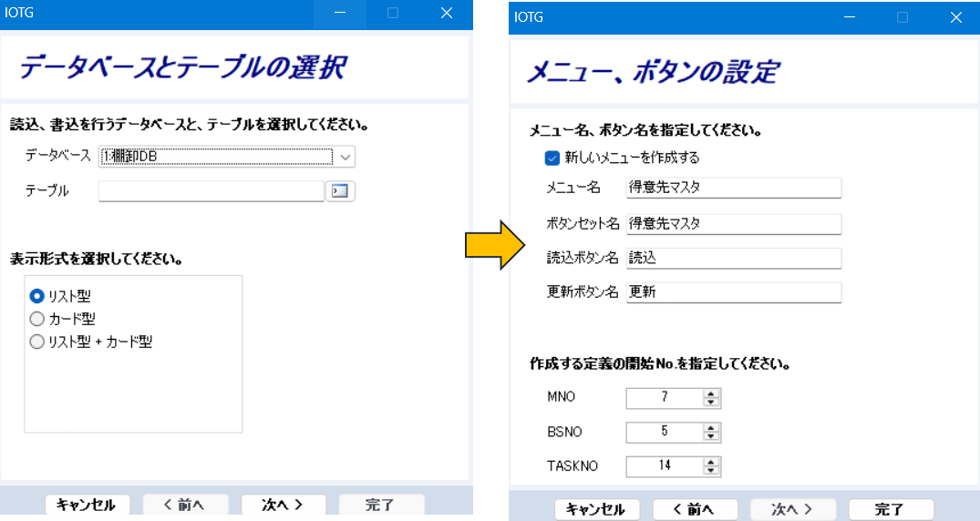Select the リスト型 radio button
This screenshot has width=980, height=521.
point(37,296)
